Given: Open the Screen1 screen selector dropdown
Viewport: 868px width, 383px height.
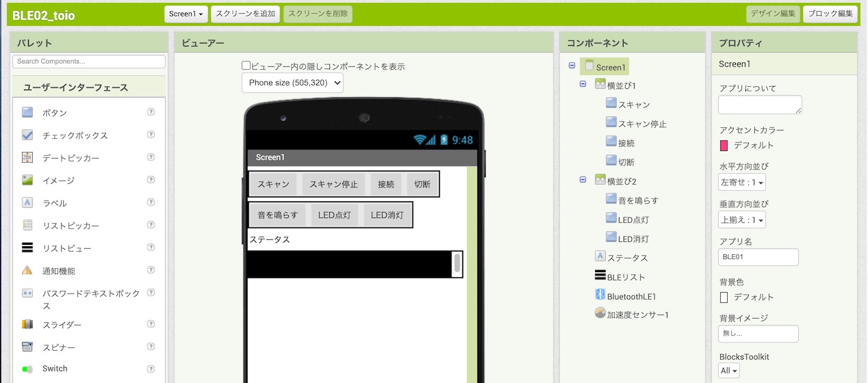Looking at the screenshot, I should pos(186,14).
